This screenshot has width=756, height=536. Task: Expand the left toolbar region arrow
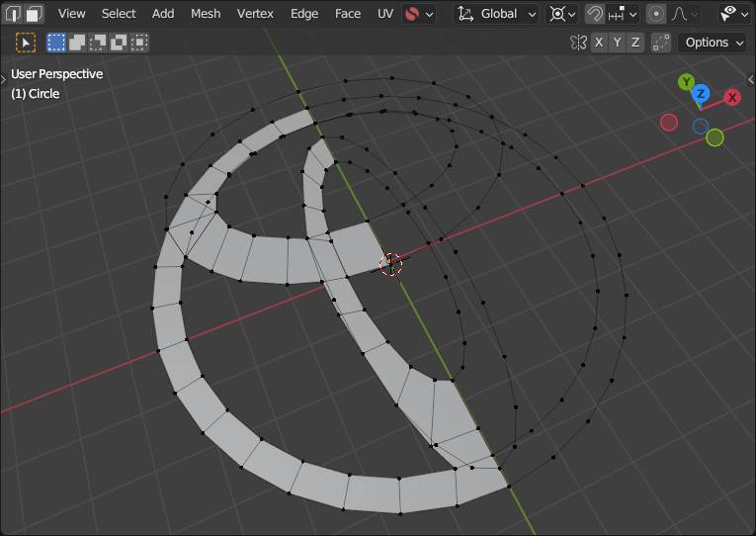coord(3,78)
